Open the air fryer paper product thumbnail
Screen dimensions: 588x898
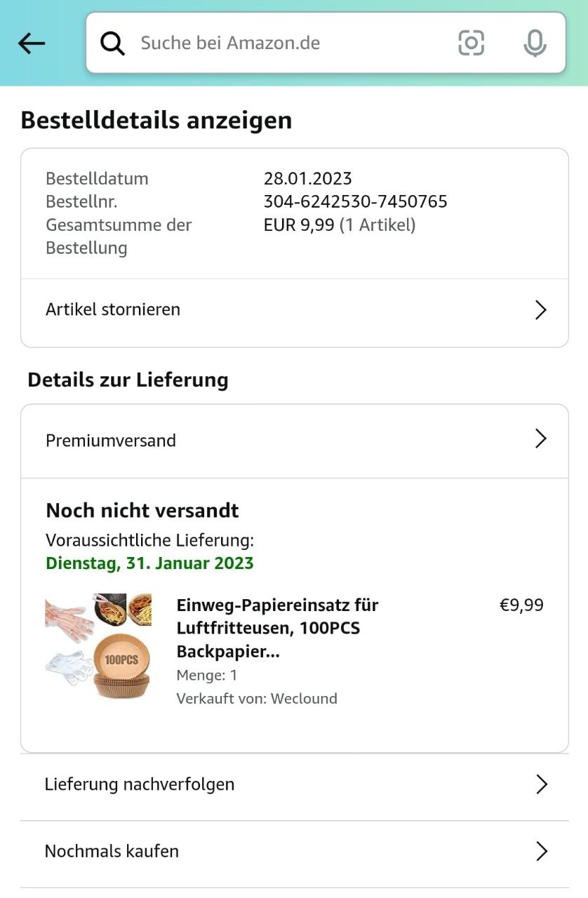click(98, 645)
